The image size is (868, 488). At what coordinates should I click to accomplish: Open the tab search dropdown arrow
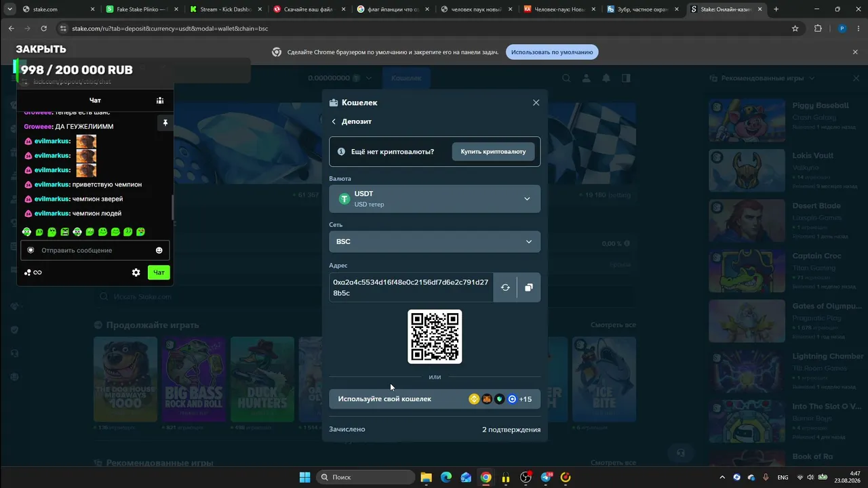[x=9, y=9]
